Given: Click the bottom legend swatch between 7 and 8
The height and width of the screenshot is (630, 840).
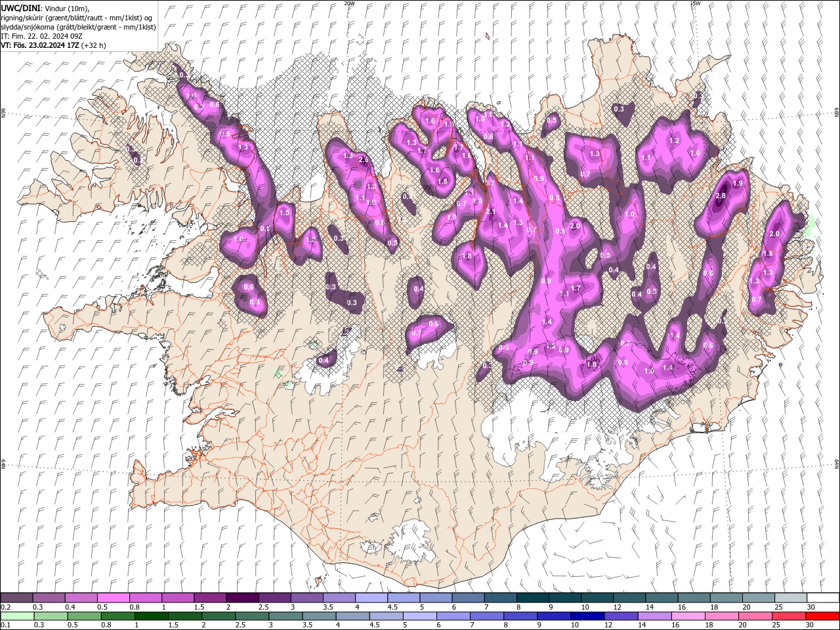Looking at the screenshot, I should point(486,616).
